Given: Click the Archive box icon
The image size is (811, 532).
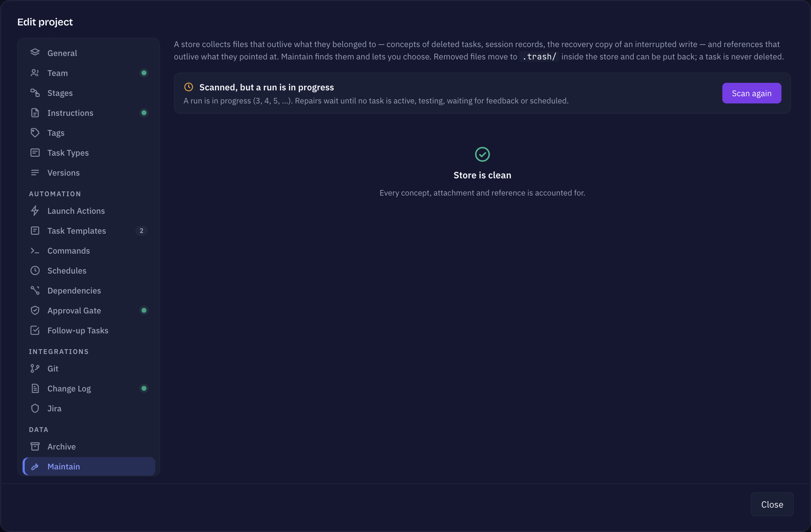Looking at the screenshot, I should coord(35,446).
